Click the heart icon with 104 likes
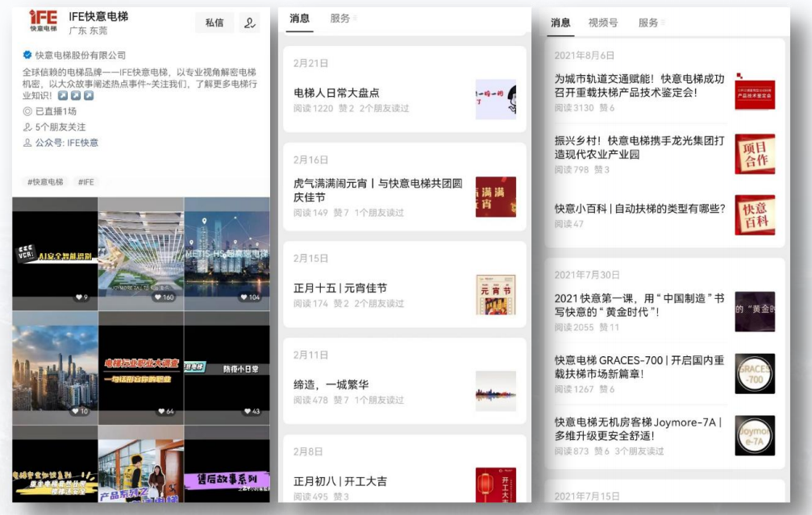 244,297
